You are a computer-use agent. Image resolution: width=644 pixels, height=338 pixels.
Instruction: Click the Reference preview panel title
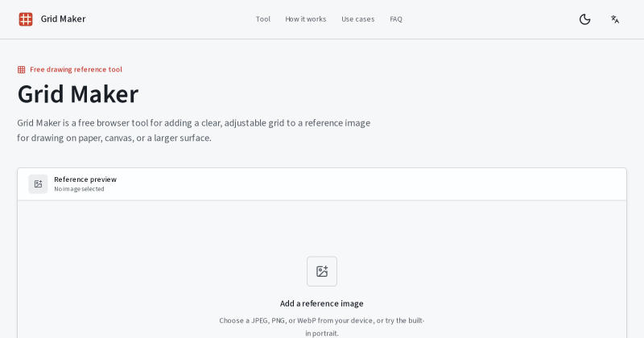coord(85,179)
